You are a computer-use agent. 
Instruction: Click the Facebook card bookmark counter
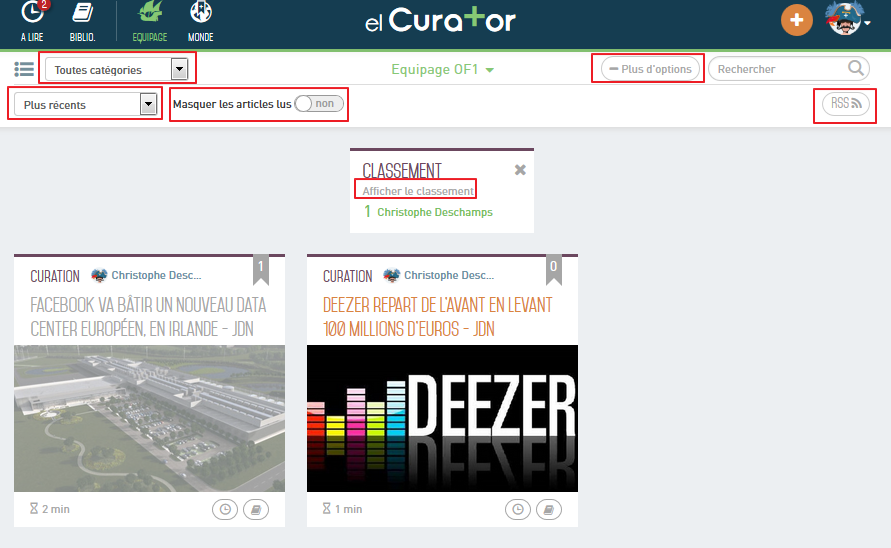[x=261, y=269]
